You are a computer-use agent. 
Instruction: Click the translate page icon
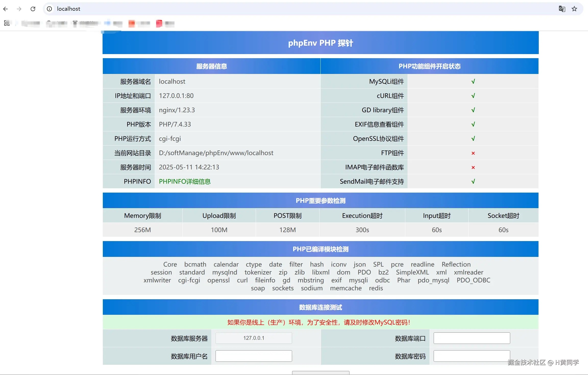tap(562, 9)
